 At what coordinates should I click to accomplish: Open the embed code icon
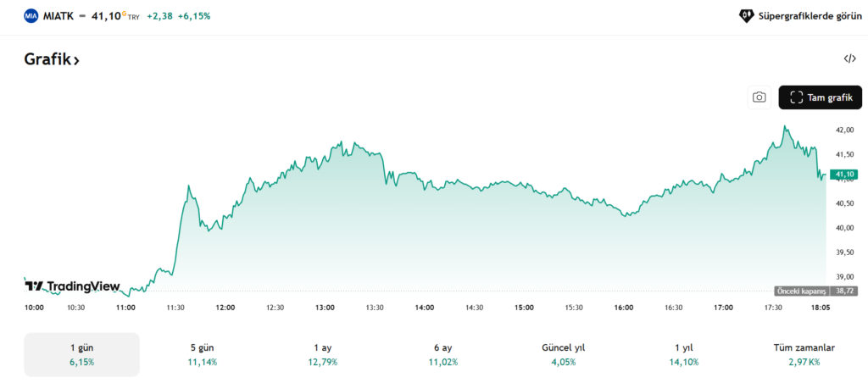pyautogui.click(x=849, y=58)
